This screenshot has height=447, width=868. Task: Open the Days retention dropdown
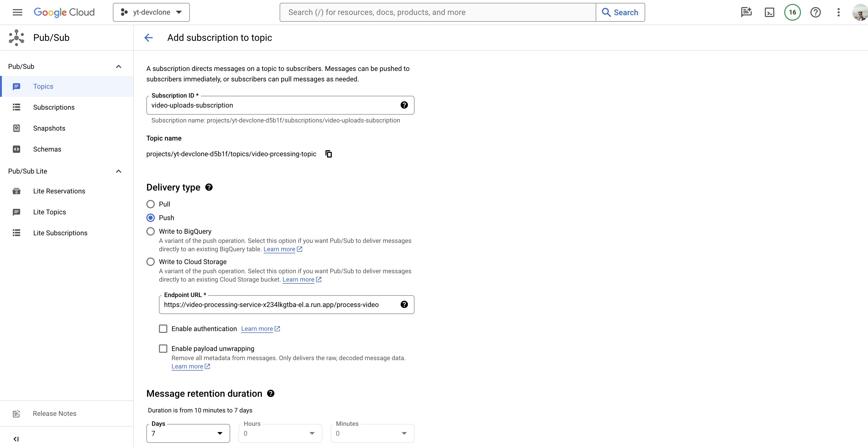188,433
